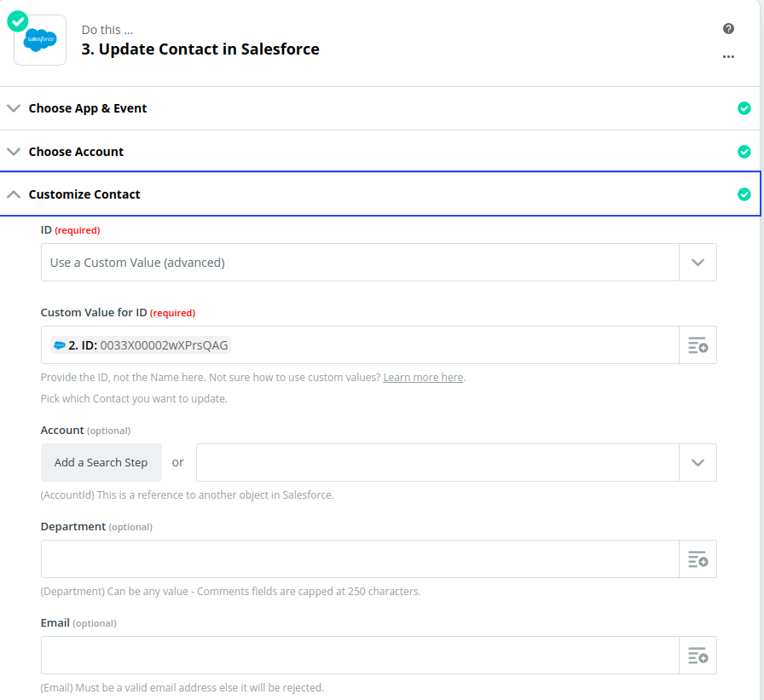Open the ID dropdown arrow
The height and width of the screenshot is (700, 764).
click(697, 262)
